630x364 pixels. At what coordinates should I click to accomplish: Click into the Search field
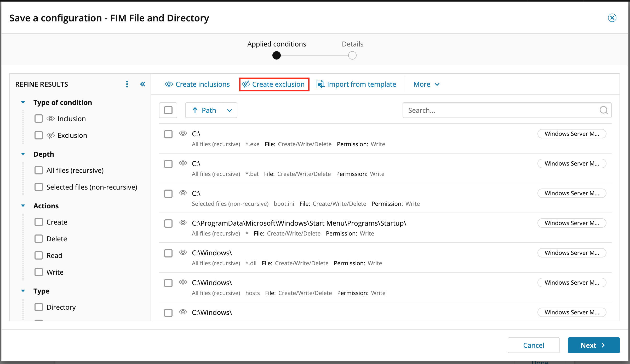point(497,110)
